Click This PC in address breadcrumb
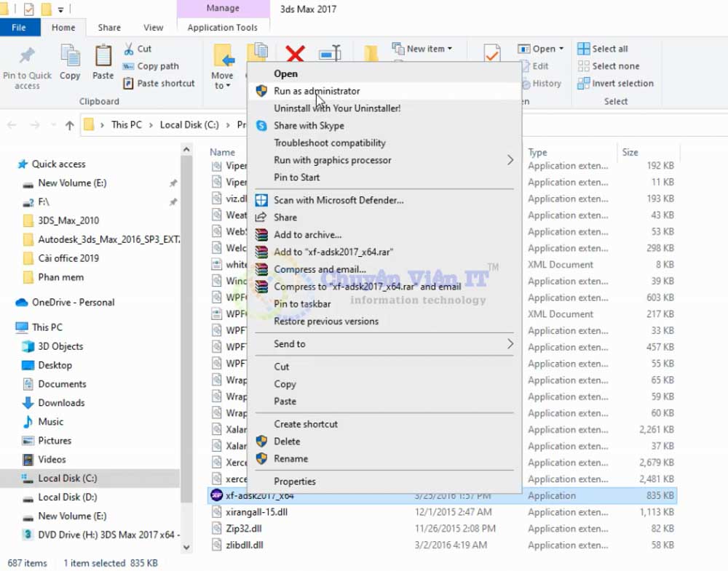This screenshot has width=728, height=571. point(126,125)
